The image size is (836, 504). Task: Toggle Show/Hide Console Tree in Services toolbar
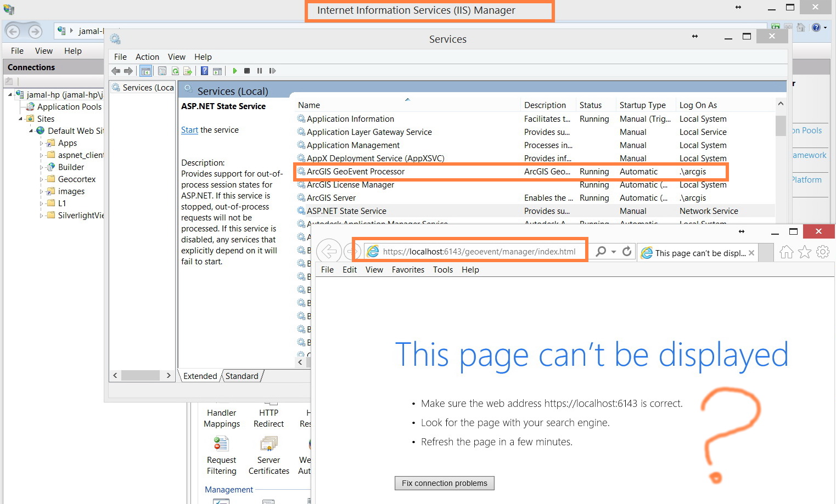coord(145,71)
